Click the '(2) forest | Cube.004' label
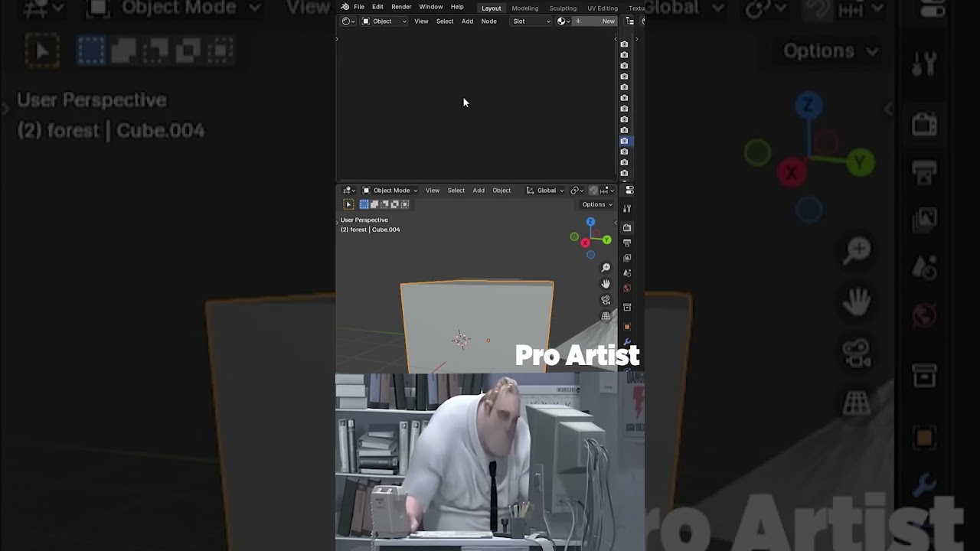This screenshot has width=980, height=551. tap(371, 230)
